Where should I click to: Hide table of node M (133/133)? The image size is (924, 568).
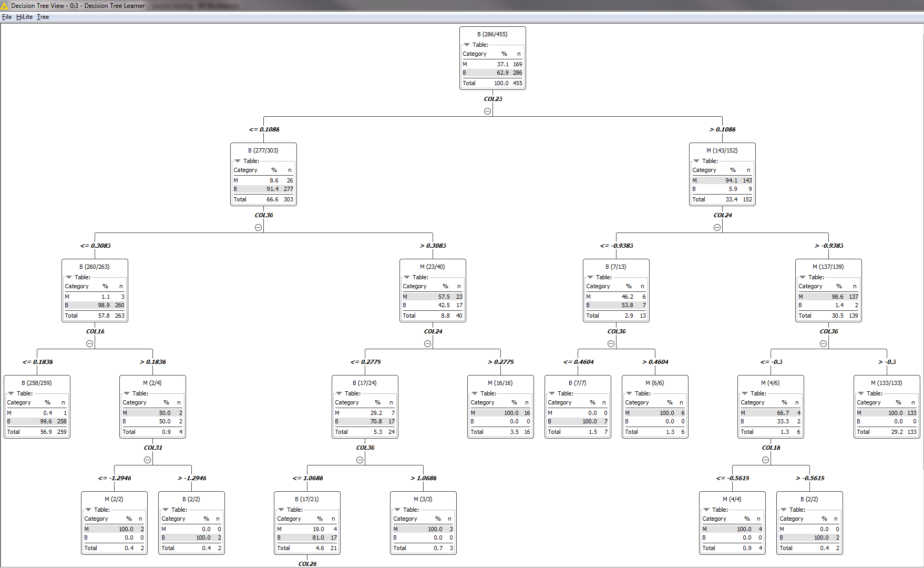[861, 393]
